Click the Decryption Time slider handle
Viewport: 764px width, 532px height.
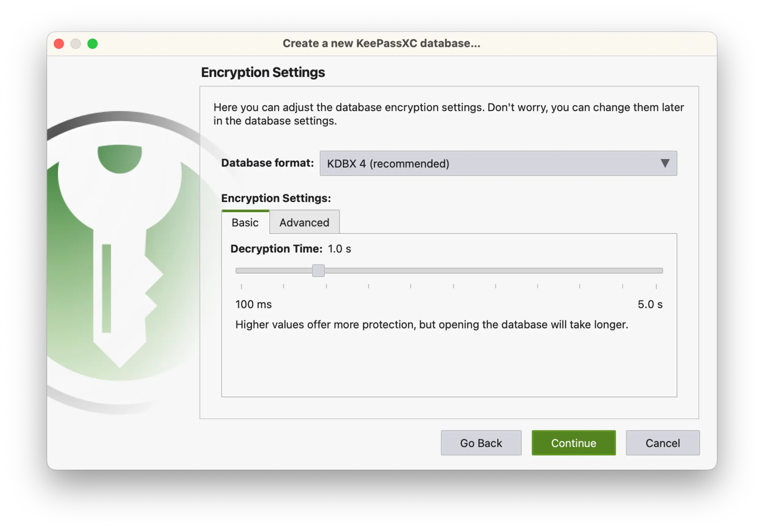click(318, 270)
